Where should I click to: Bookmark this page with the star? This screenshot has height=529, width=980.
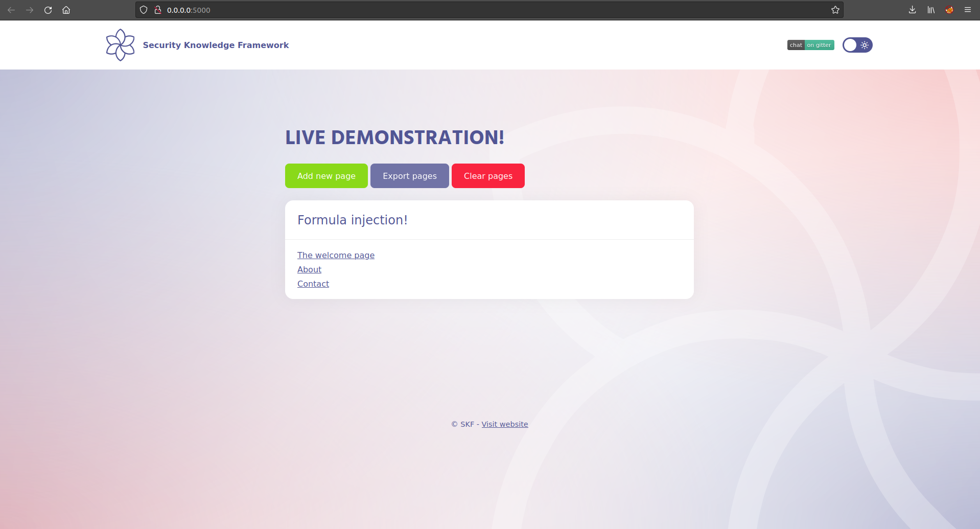point(835,10)
